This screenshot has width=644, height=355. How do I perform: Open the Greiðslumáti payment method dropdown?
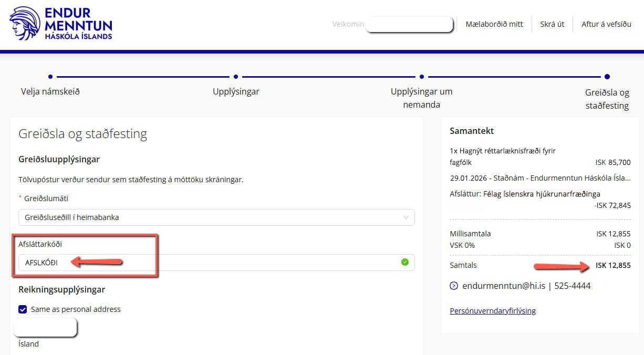[x=210, y=217]
